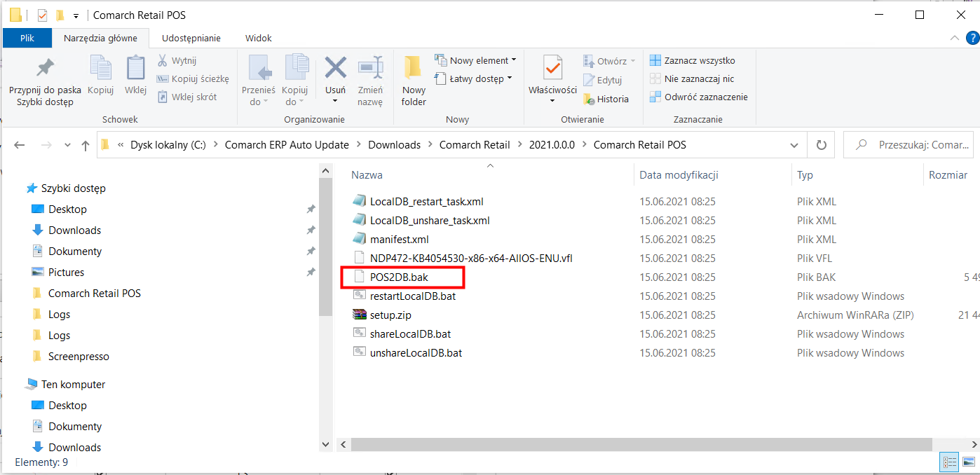
Task: Click Historia in the ribbon
Action: point(606,99)
